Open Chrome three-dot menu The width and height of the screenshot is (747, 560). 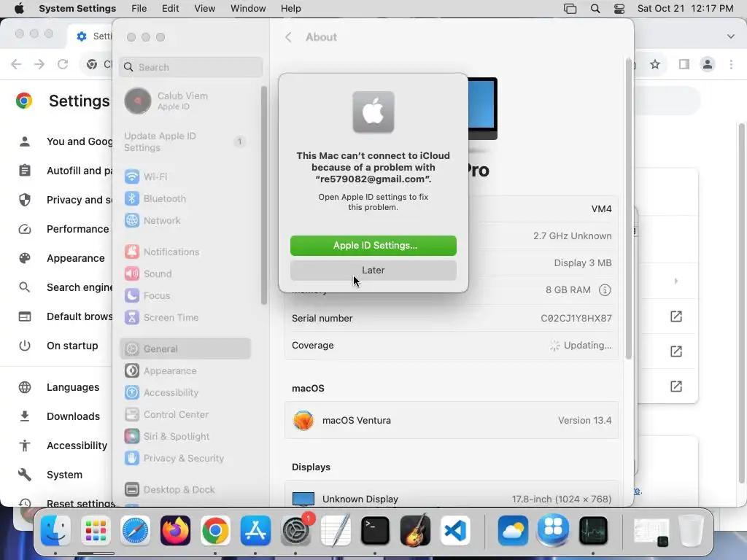point(731,64)
